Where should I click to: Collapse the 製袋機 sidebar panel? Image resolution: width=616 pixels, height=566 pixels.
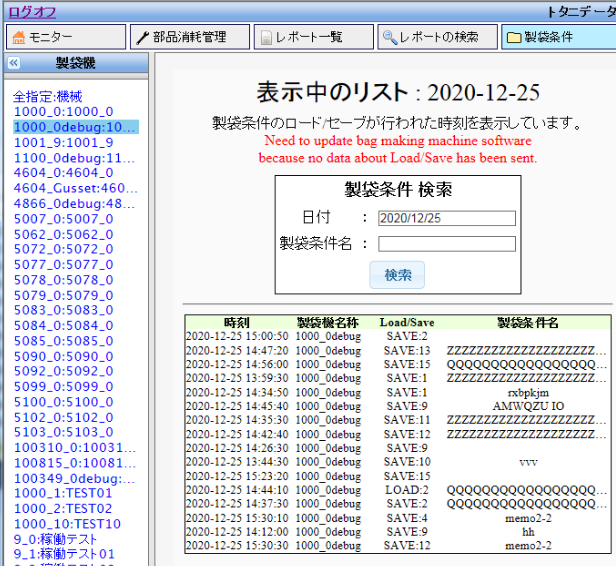point(14,63)
